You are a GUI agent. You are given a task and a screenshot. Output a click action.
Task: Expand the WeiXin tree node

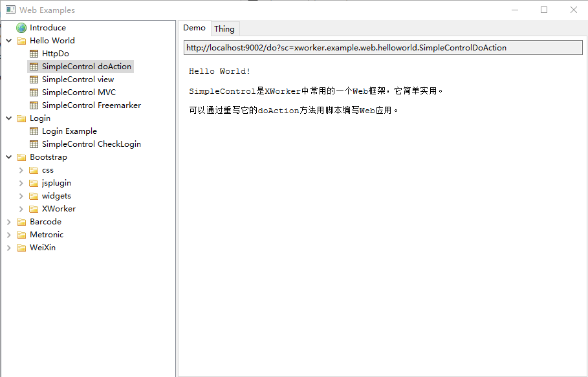pos(9,248)
